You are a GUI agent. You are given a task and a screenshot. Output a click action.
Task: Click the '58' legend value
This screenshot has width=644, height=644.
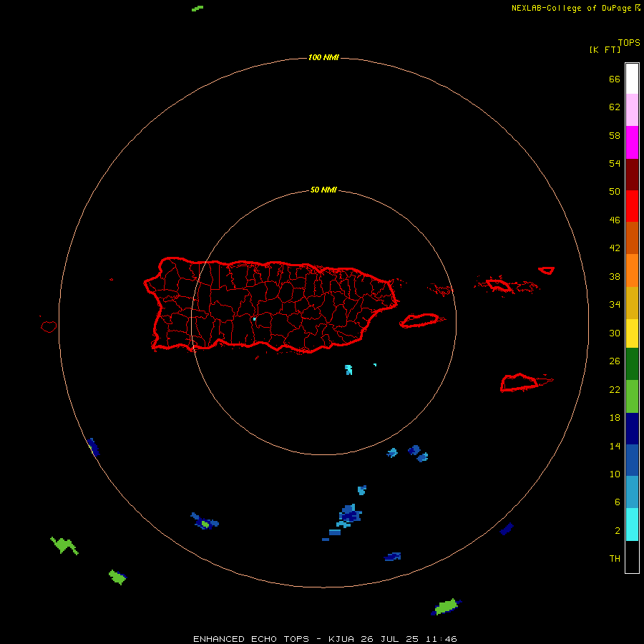[615, 135]
